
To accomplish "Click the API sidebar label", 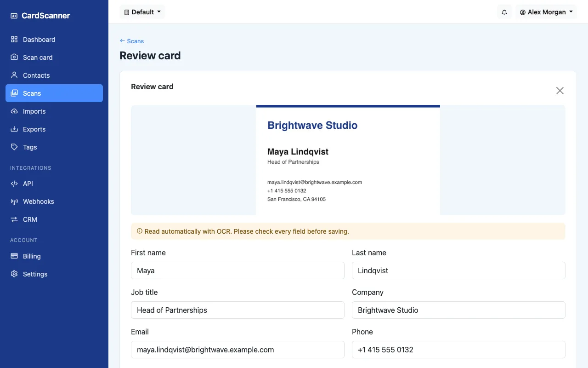I will click(x=28, y=184).
